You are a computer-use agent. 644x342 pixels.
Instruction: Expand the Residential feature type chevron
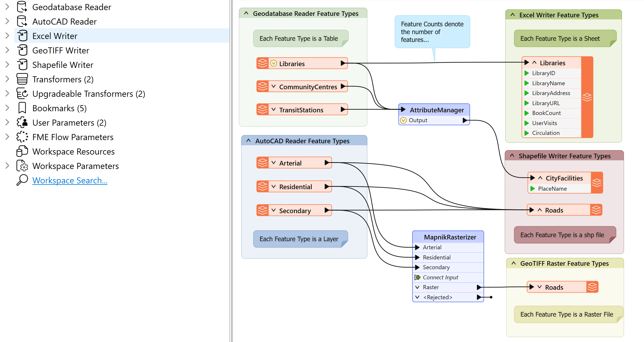pos(273,186)
